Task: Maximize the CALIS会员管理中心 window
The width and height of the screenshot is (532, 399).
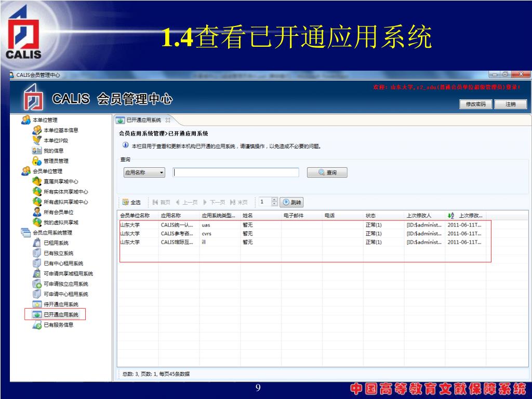Action: (505, 74)
